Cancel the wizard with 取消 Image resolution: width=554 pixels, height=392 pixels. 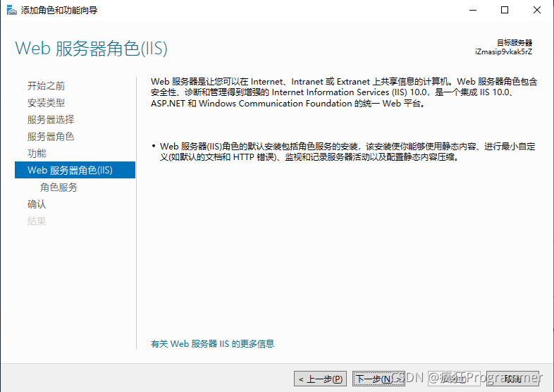(512, 379)
